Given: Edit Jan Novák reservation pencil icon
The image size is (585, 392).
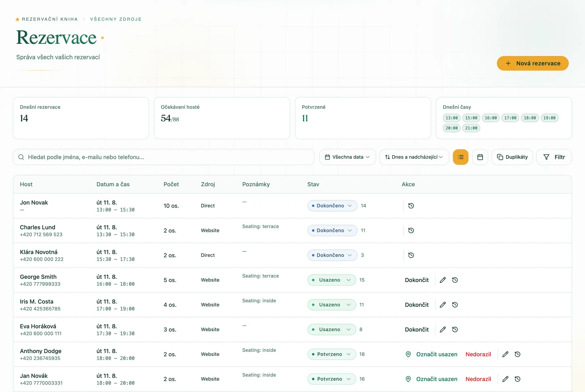Looking at the screenshot, I should pyautogui.click(x=505, y=379).
